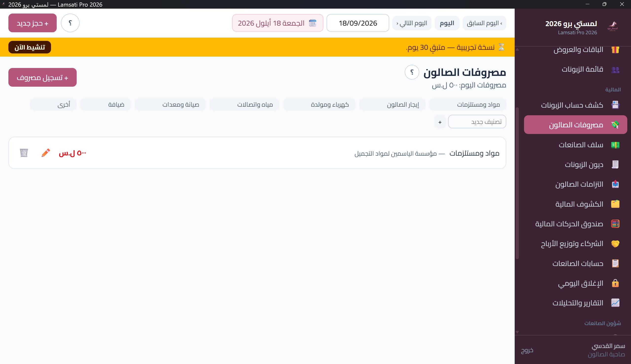Select the كهرباء ومولدة category chip

coord(319,104)
